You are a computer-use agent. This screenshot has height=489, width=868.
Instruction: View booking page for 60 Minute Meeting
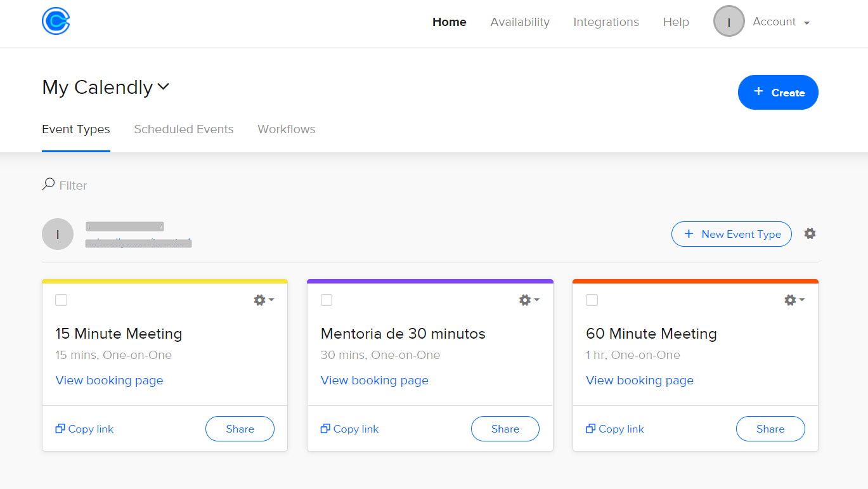click(x=640, y=381)
